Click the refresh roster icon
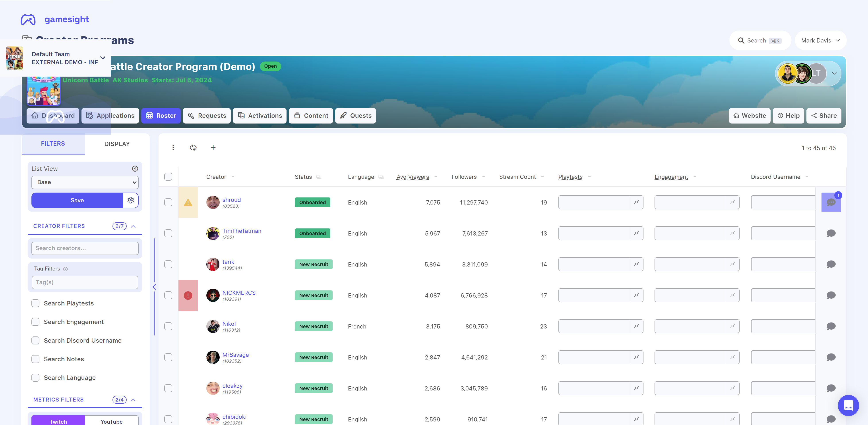Screen dimensions: 868x425 [193, 147]
